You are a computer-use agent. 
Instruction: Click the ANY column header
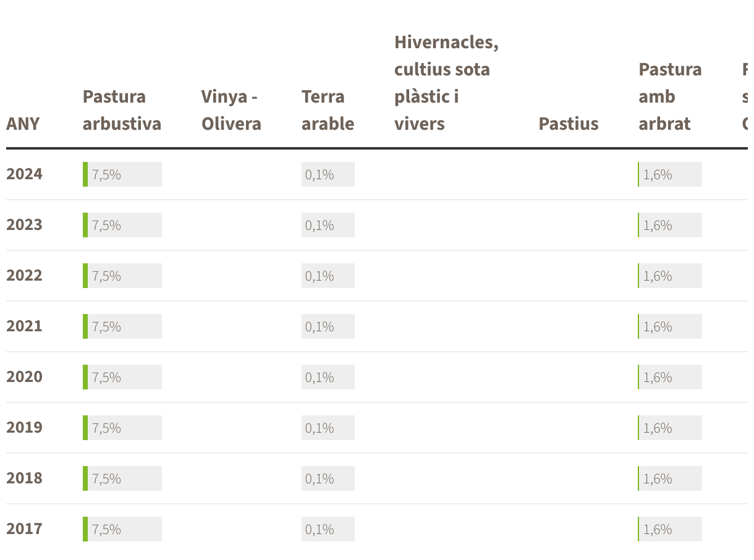point(23,124)
